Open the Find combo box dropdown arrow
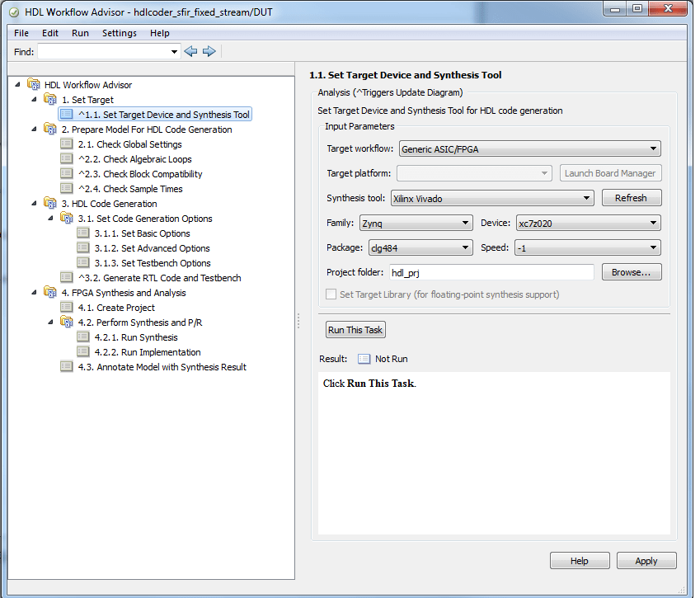Image resolution: width=700 pixels, height=598 pixels. pyautogui.click(x=174, y=52)
